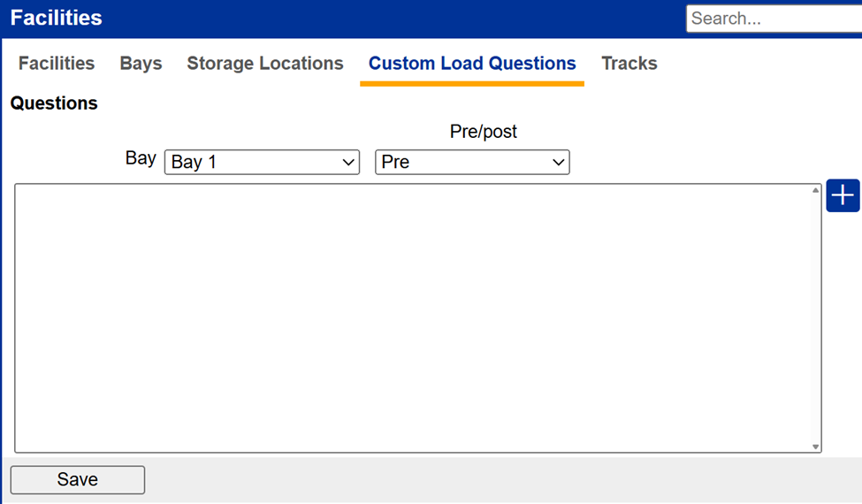Click the chevron arrow on Pre selector
Screen dimensions: 862x504
558,163
